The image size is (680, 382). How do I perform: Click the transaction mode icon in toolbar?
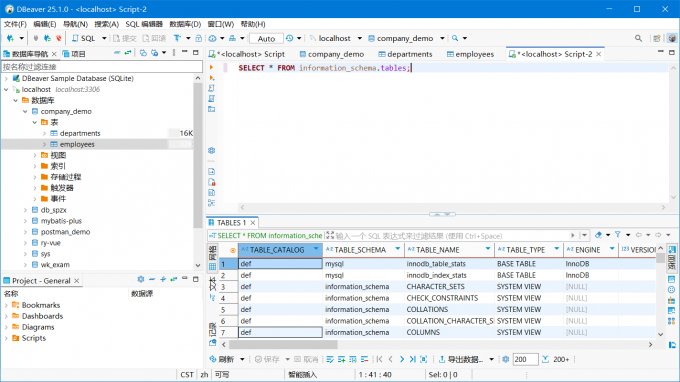[x=177, y=38]
